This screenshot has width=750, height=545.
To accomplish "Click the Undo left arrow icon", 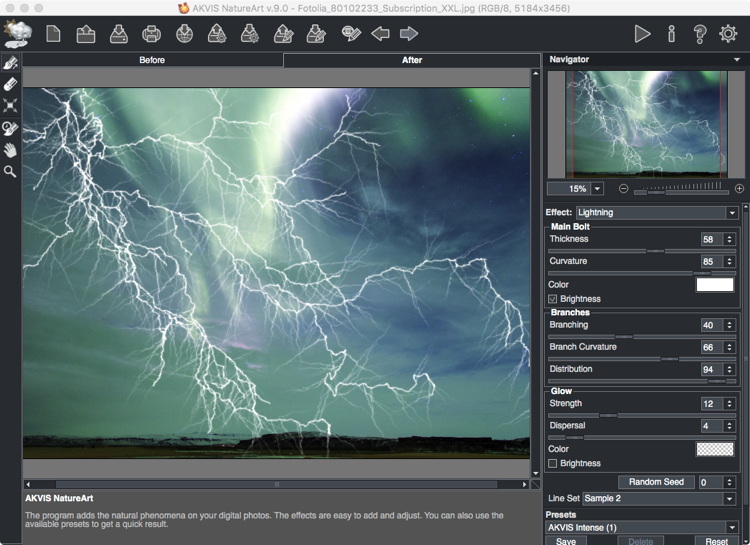I will click(x=380, y=34).
